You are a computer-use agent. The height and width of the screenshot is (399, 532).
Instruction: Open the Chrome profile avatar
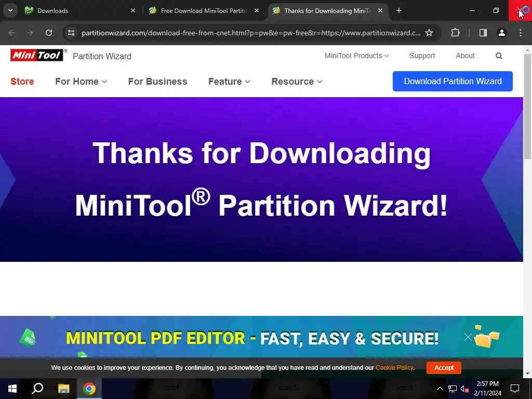click(502, 33)
